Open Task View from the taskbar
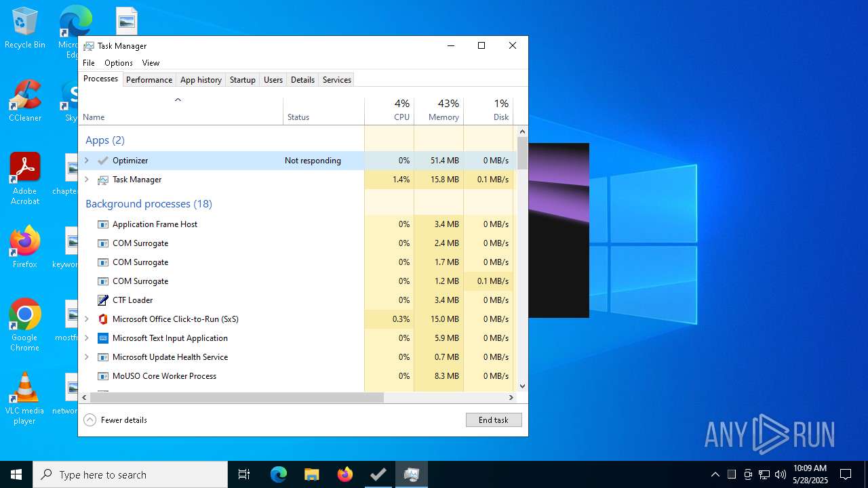 tap(244, 474)
